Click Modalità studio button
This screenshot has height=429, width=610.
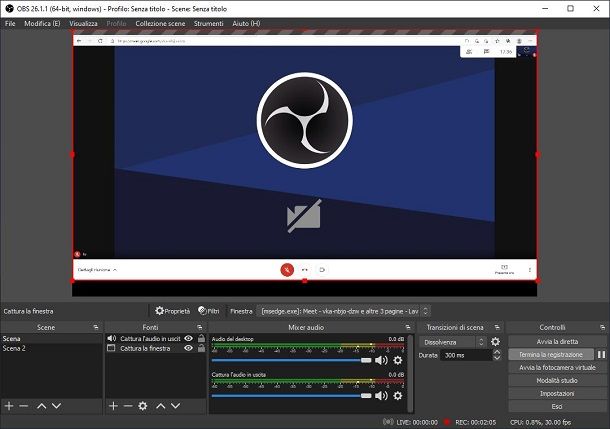pos(557,380)
